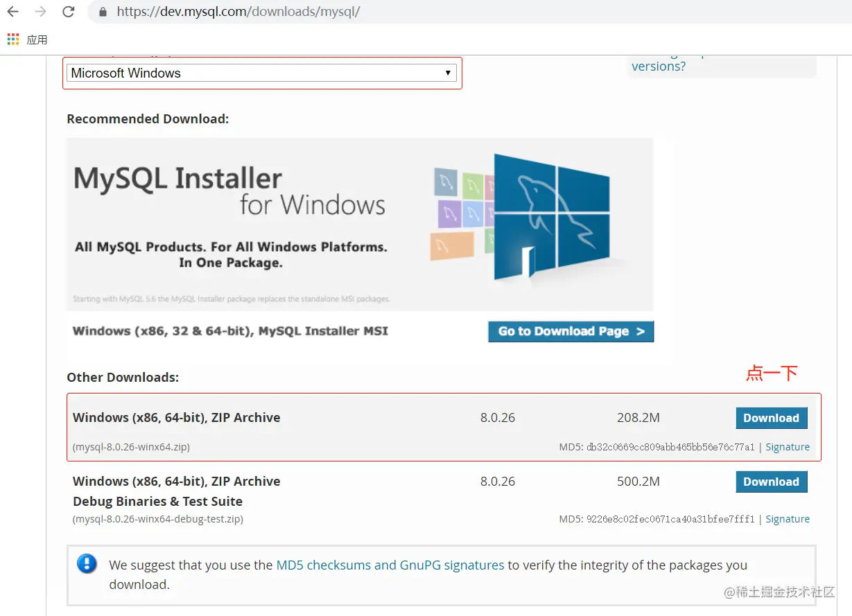
Task: Open the Microsoft Windows operating system dropdown
Action: (261, 73)
